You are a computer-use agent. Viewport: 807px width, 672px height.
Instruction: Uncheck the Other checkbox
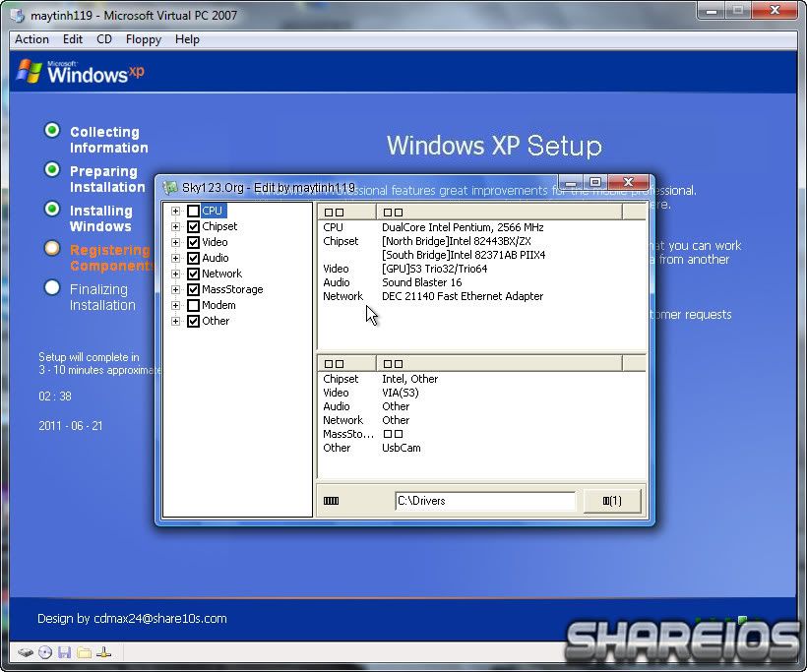coord(193,321)
